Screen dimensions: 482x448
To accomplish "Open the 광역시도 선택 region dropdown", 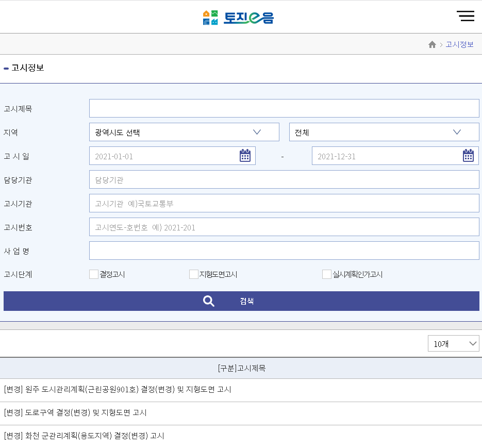I will 184,131.
